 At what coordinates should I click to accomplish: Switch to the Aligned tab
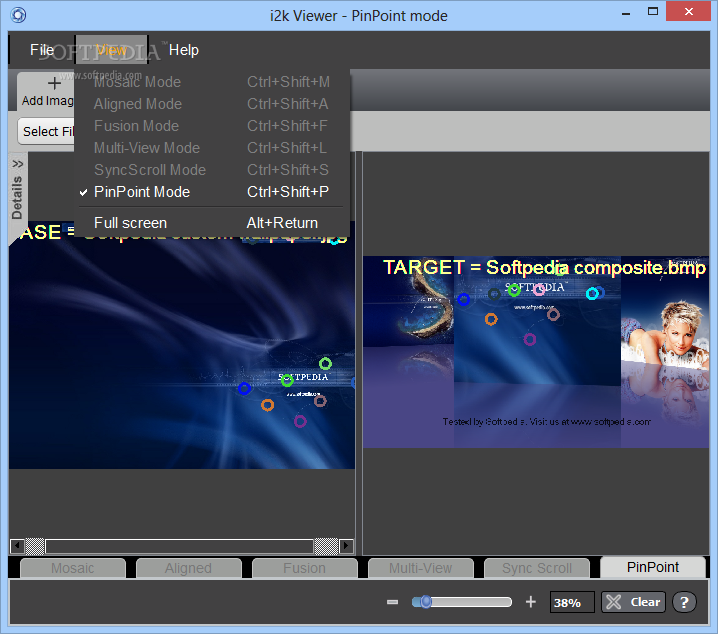coord(189,568)
